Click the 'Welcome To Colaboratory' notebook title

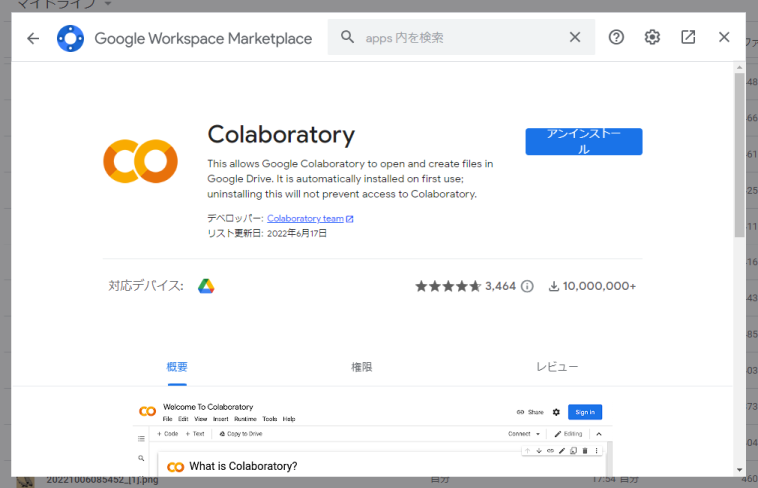coord(208,407)
